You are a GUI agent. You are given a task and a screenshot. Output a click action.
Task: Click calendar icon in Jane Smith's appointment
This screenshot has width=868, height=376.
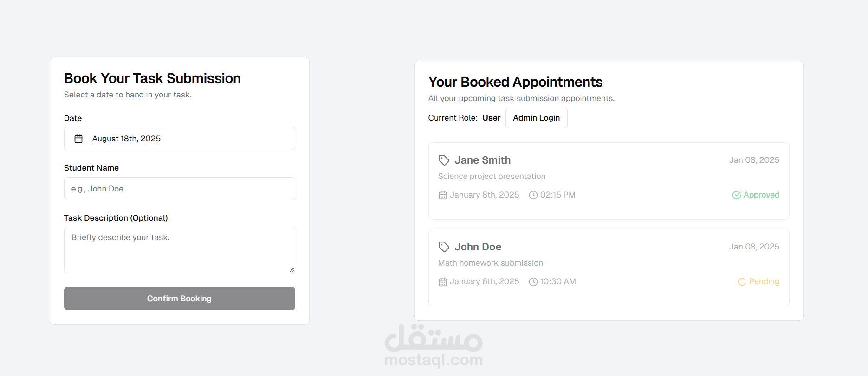point(443,195)
